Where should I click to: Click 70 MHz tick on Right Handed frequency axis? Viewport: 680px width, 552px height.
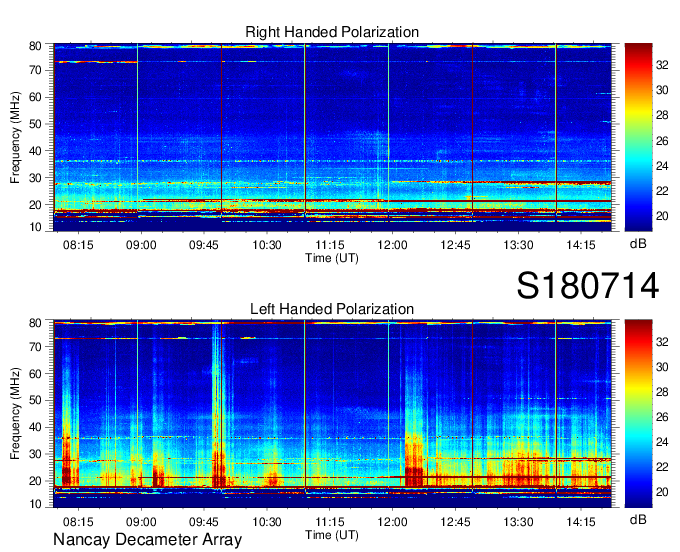(x=36, y=70)
